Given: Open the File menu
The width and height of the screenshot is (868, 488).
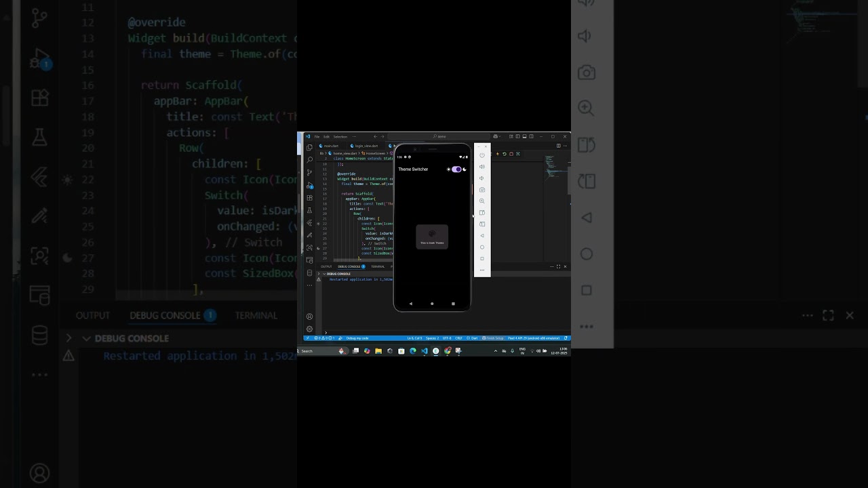Looking at the screenshot, I should (x=317, y=136).
